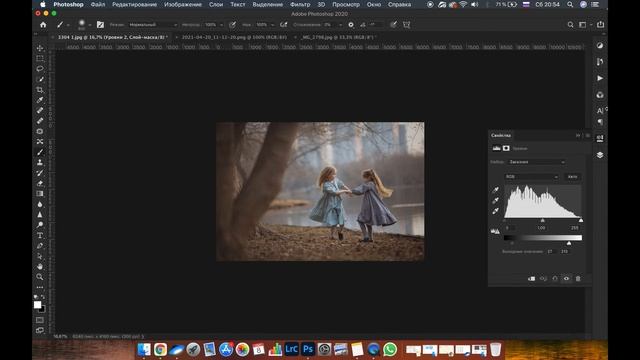The image size is (640, 360).
Task: Click the output white value field 210
Action: point(564,251)
